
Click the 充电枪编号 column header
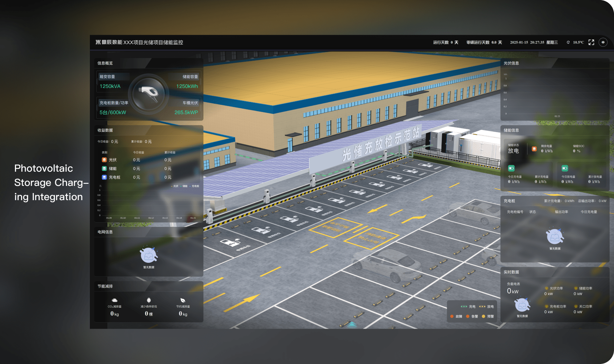(x=515, y=212)
